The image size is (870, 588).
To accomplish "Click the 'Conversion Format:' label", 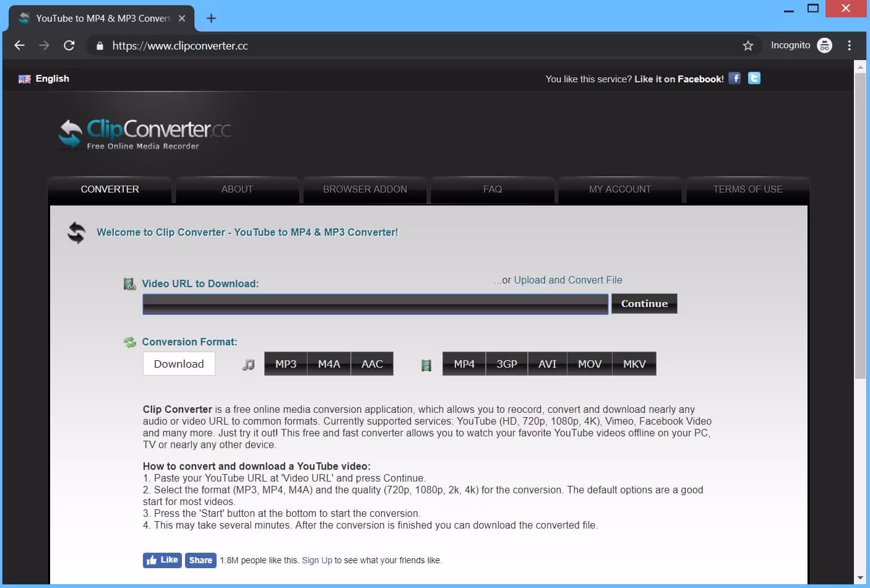I will 189,342.
